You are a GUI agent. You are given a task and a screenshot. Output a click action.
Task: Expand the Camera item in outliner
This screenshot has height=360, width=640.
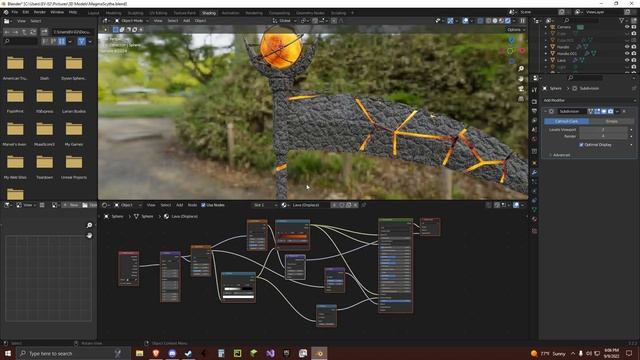coord(546,27)
